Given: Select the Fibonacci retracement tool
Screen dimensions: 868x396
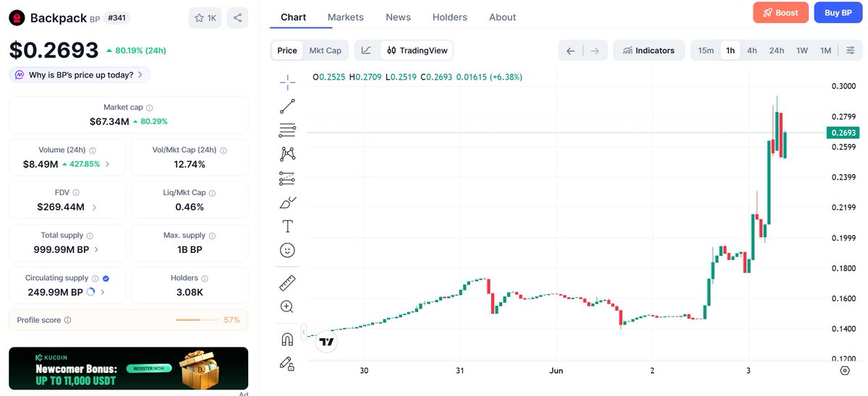Looking at the screenshot, I should point(287,130).
